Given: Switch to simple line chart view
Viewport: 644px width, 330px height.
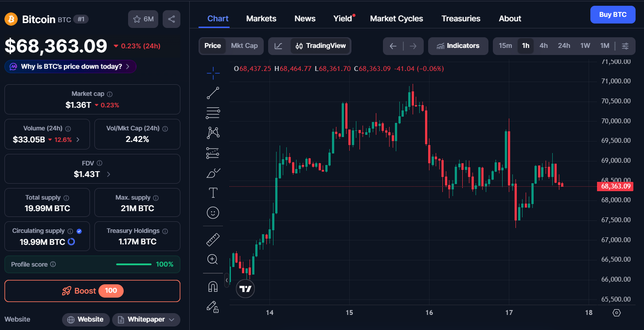Looking at the screenshot, I should tap(279, 46).
